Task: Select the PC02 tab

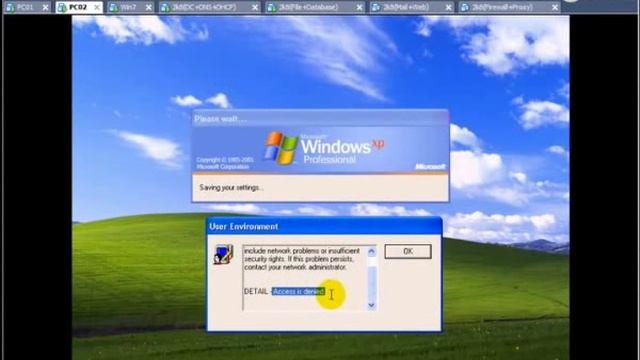Action: [79, 7]
